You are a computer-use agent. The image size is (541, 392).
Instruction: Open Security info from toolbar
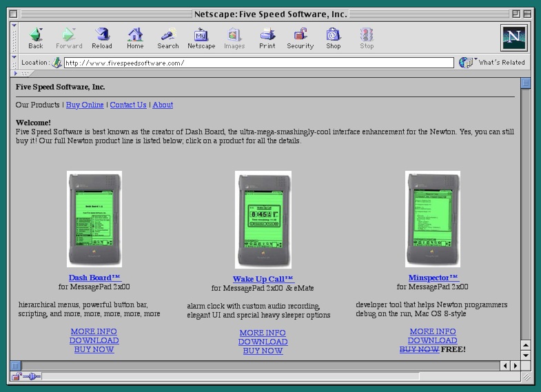coord(300,39)
